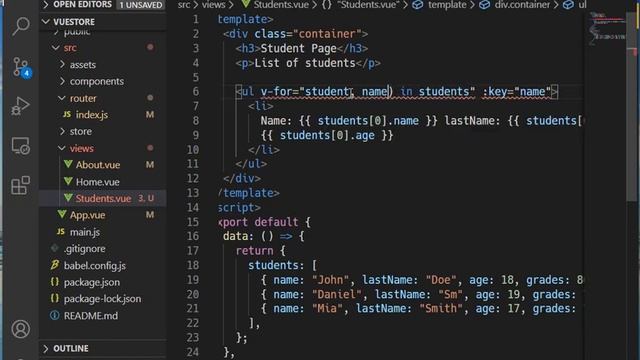Click "default" keyword on line 15
Image resolution: width=640 pixels, height=360 pixels.
276,222
